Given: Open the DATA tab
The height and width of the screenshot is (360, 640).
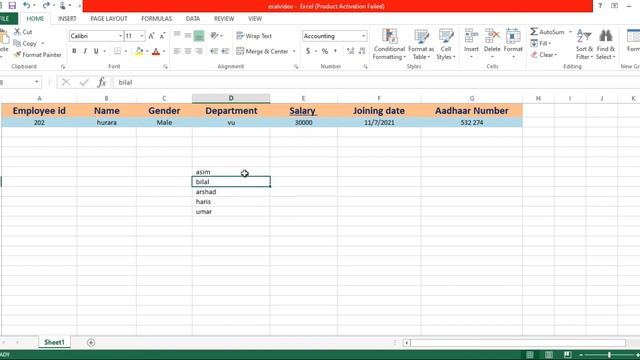Looking at the screenshot, I should point(193,19).
